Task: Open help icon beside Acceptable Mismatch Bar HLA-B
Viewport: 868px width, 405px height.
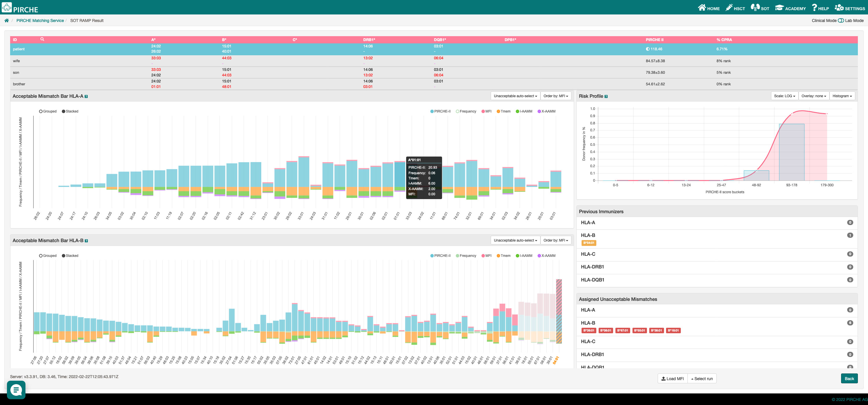Action: (x=86, y=241)
